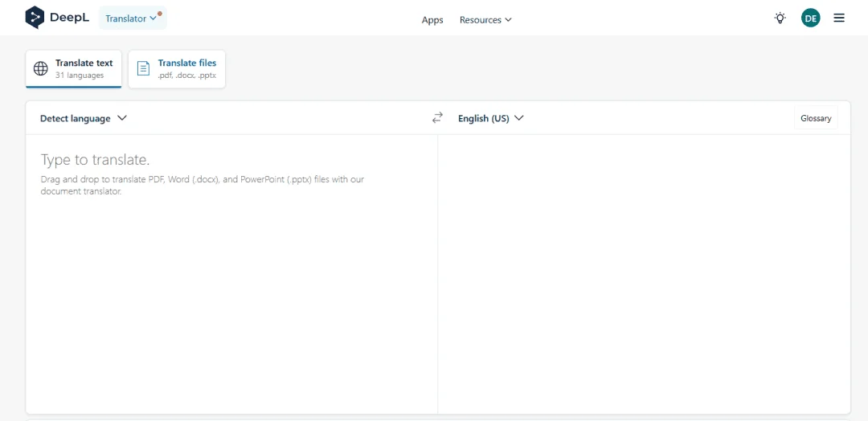Open the Apps page
868x421 pixels.
point(432,20)
